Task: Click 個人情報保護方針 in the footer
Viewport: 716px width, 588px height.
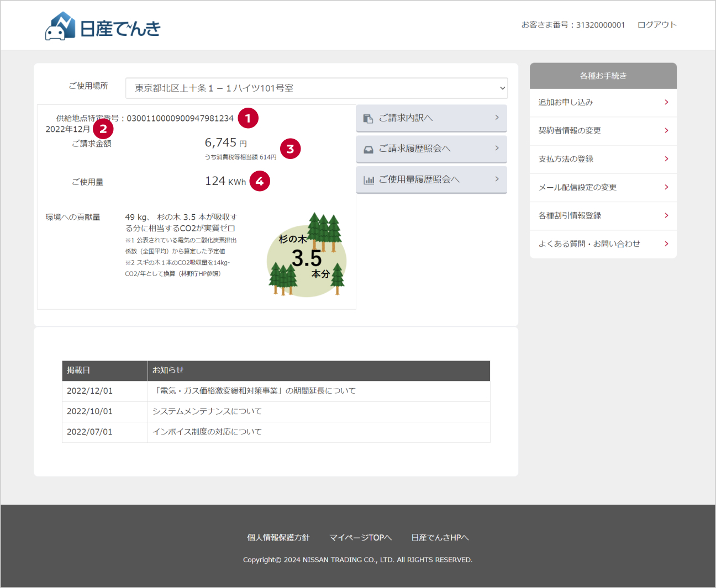Action: coord(278,537)
